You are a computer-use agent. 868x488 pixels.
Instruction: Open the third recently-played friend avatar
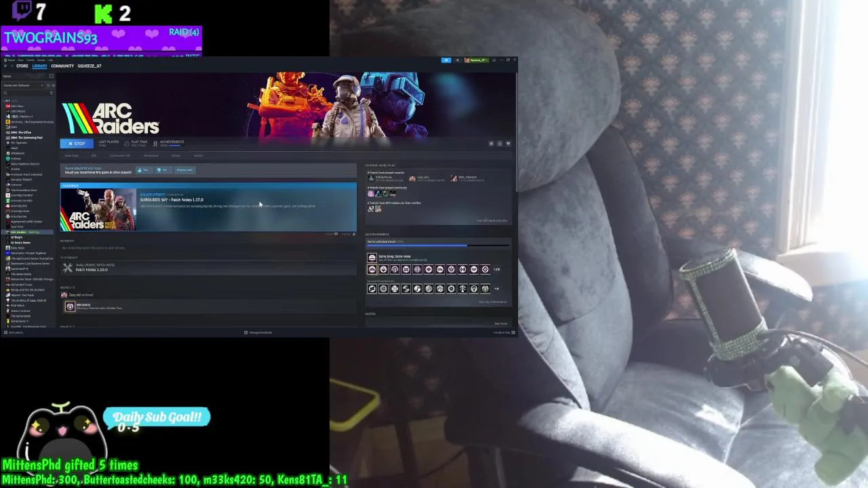tap(454, 178)
